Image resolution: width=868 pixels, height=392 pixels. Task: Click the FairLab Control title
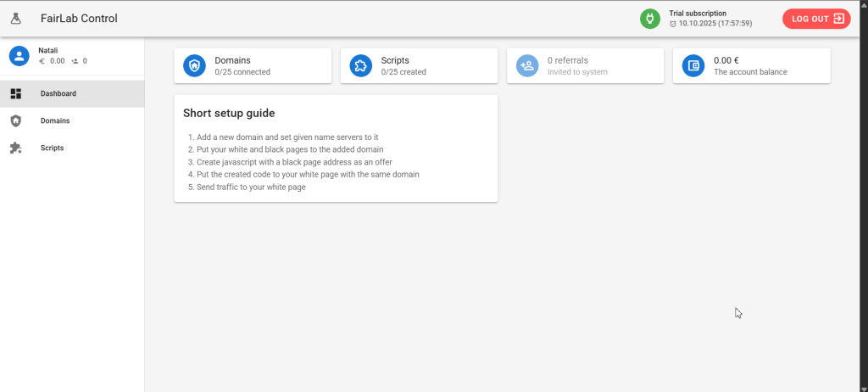(79, 19)
